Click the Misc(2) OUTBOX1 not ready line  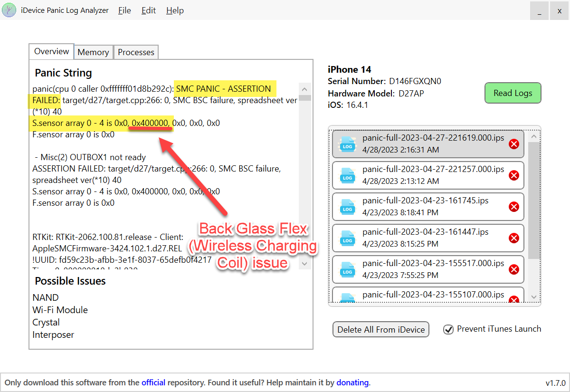pyautogui.click(x=90, y=157)
